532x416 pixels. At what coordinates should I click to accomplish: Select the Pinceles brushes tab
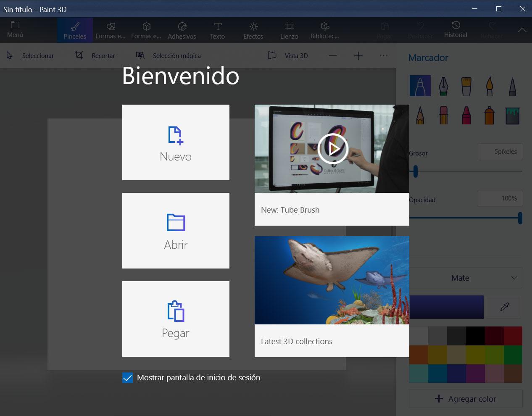(75, 30)
